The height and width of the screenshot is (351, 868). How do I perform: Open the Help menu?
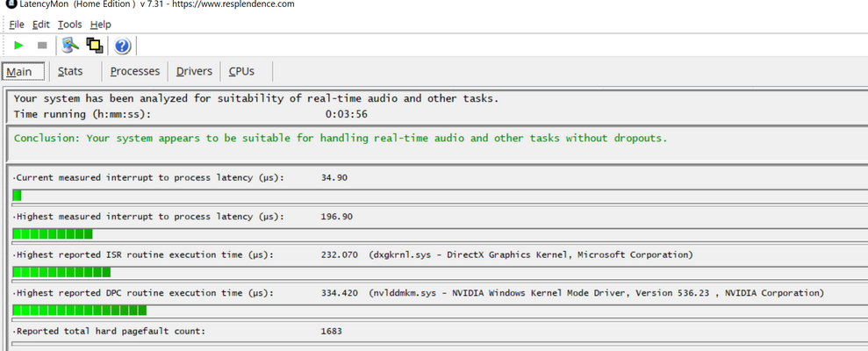click(101, 25)
